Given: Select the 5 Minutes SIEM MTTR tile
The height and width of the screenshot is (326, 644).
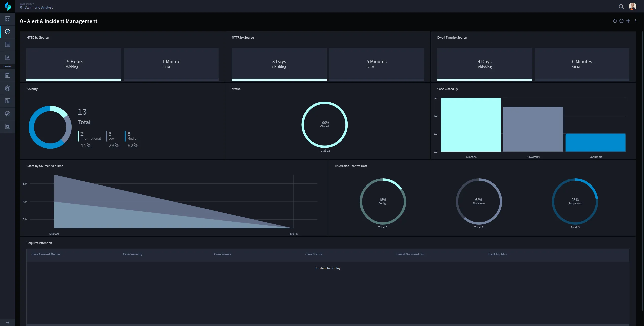Looking at the screenshot, I should (376, 64).
